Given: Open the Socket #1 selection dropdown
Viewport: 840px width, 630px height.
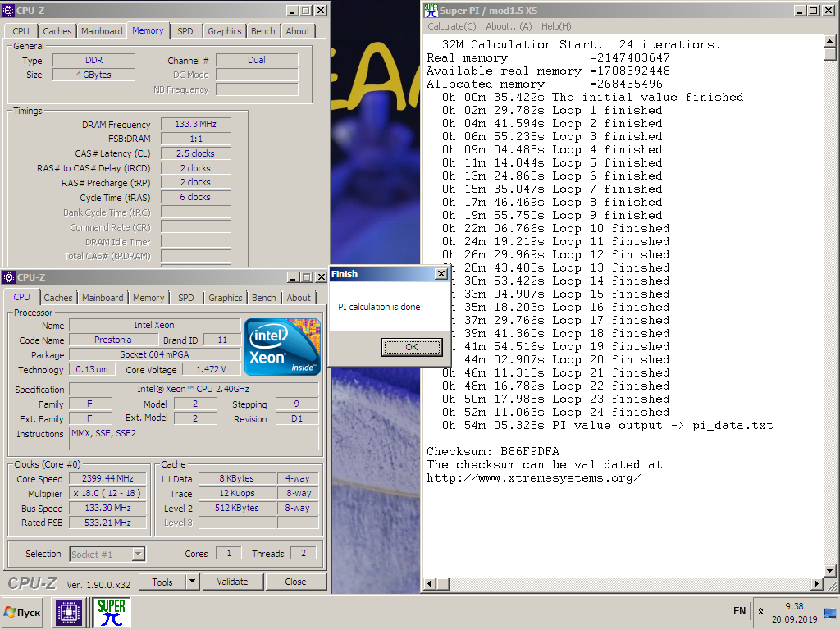Looking at the screenshot, I should click(138, 554).
